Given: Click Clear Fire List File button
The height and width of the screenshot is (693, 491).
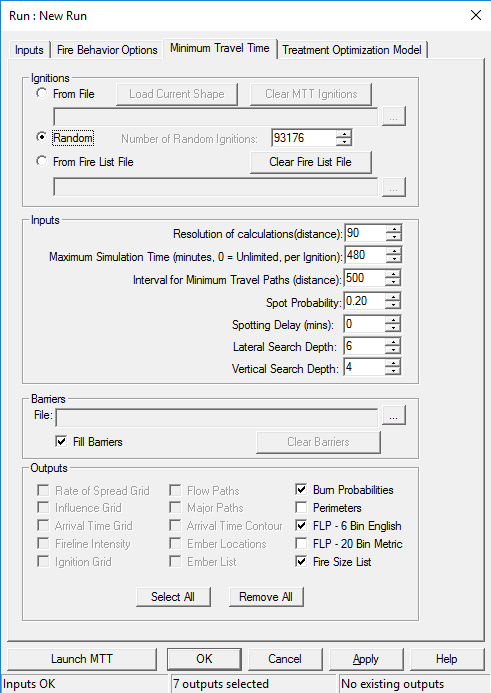Looking at the screenshot, I should click(x=310, y=162).
